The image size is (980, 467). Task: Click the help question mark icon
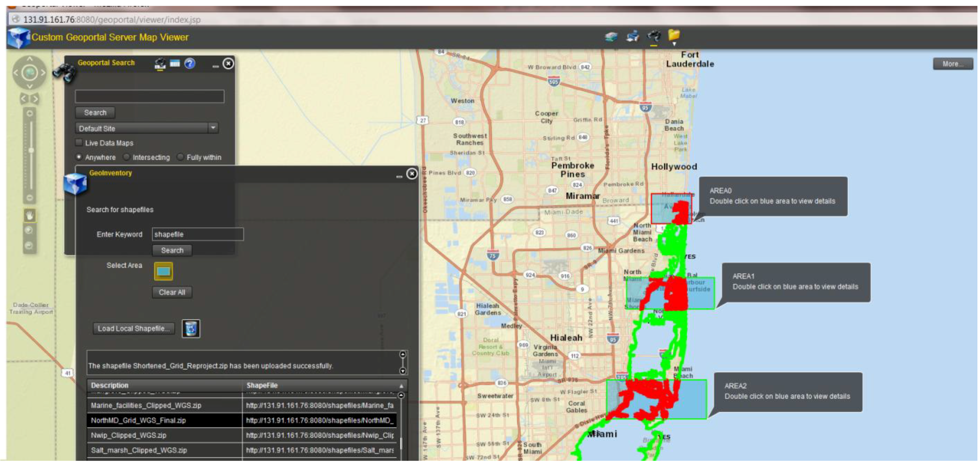coord(190,64)
